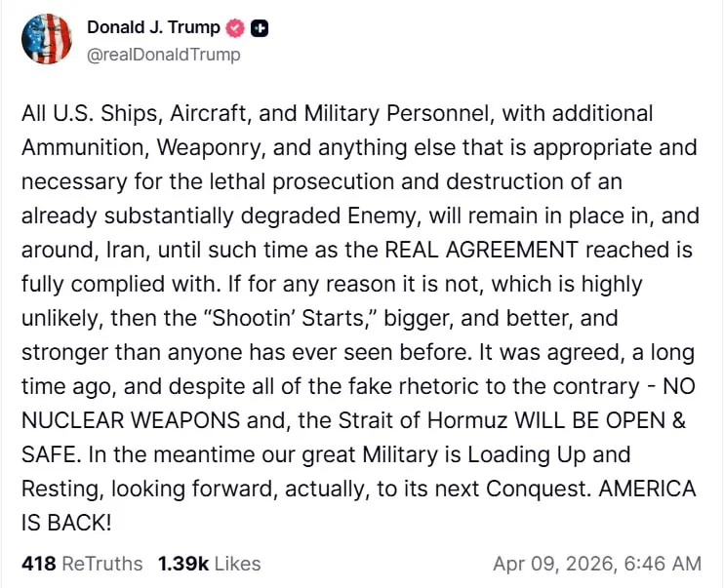Screen dimensions: 724x588
Task: Click the word "Conquest" in the post
Action: (x=538, y=489)
